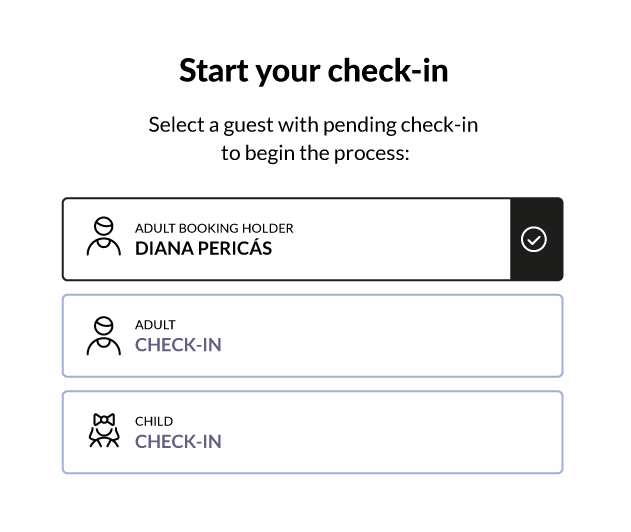The width and height of the screenshot is (631, 532).
Task: Click empty area of child check-in card
Action: [x=382, y=432]
